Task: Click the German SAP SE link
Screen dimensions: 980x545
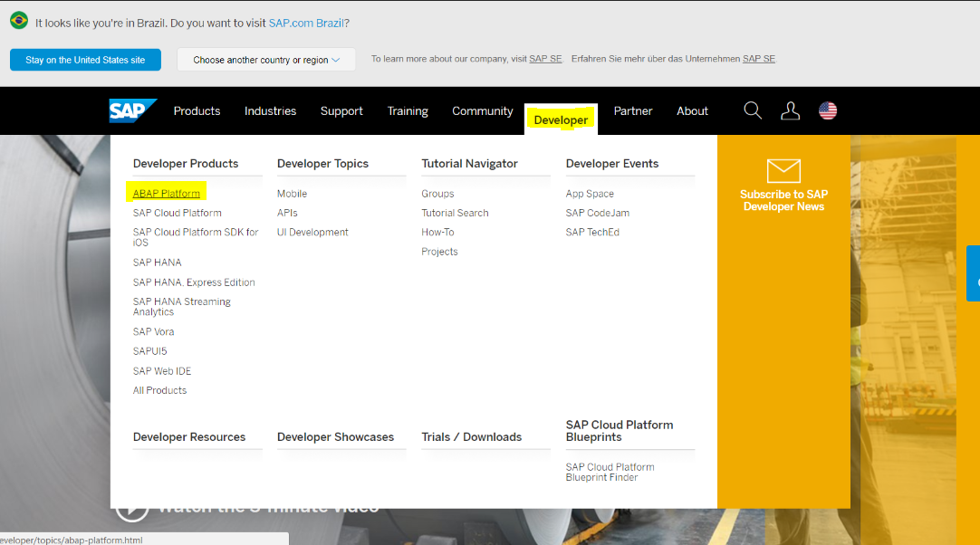Action: click(759, 59)
